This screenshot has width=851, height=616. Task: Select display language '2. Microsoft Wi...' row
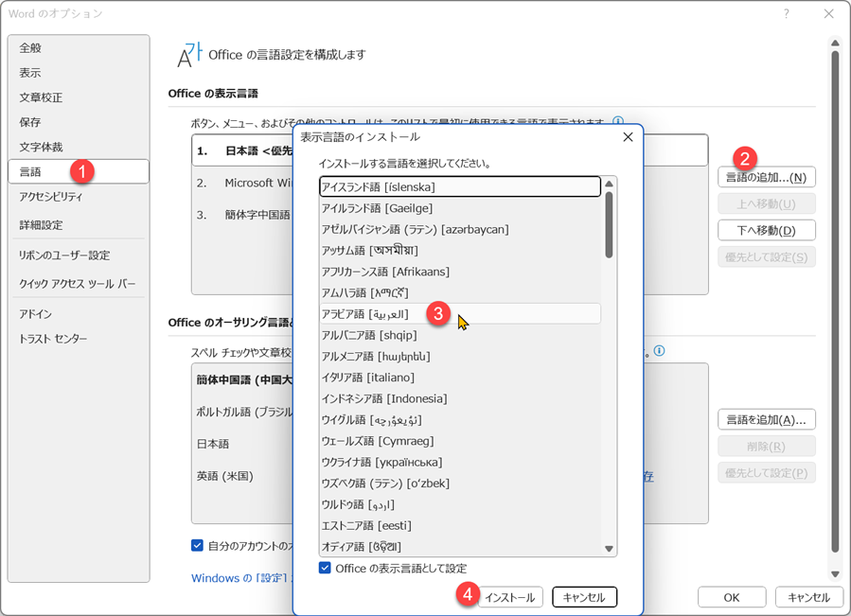[x=242, y=183]
